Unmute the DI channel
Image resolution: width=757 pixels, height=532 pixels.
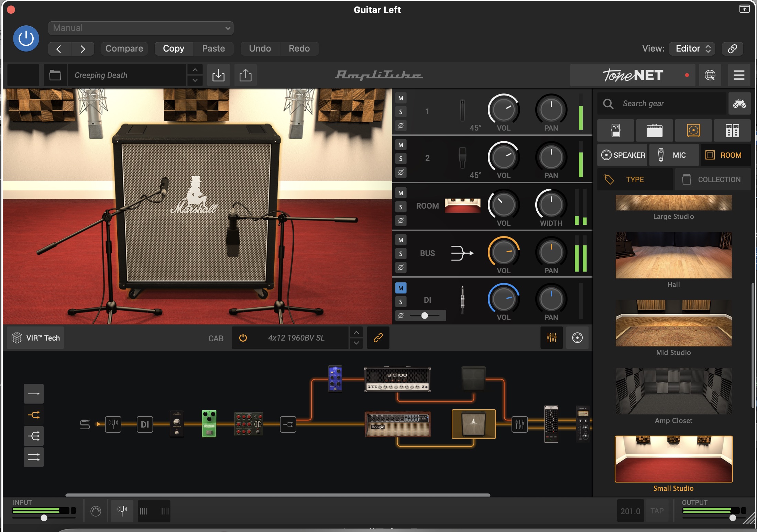401,288
